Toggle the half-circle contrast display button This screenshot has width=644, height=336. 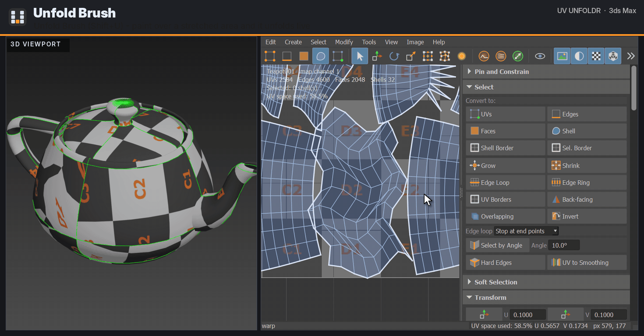pos(579,56)
